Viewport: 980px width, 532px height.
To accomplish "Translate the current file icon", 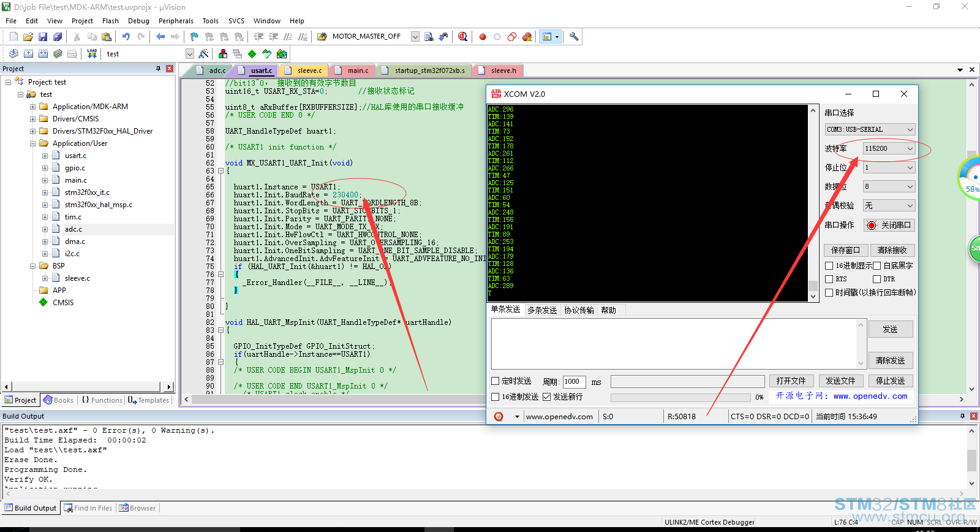I will click(13, 54).
